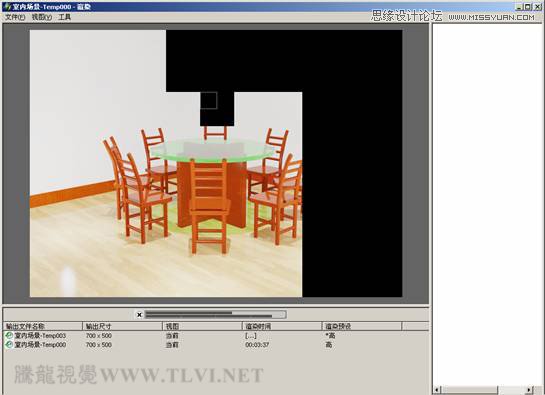
Task: Sort by the 输出尺寸 column header
Action: coord(122,326)
